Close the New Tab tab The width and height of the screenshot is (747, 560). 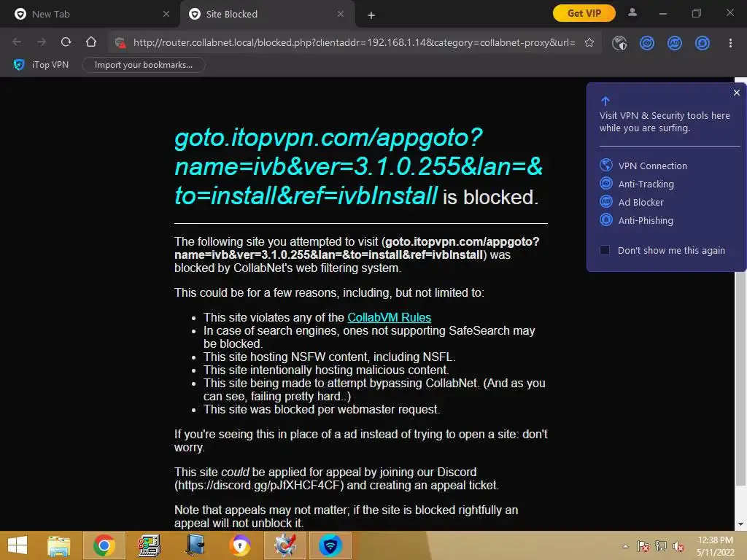tap(166, 15)
